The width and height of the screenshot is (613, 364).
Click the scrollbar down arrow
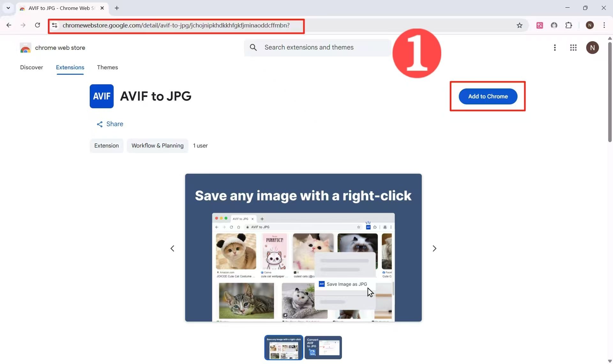pos(609,361)
